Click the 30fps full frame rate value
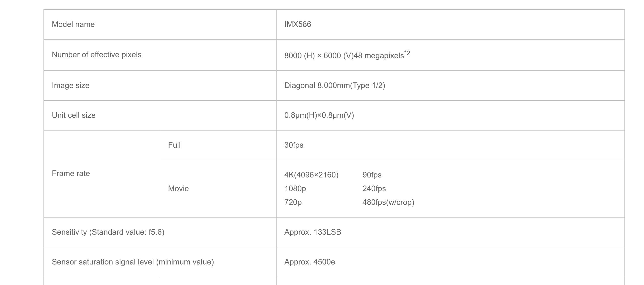Image resolution: width=644 pixels, height=285 pixels. coord(294,145)
